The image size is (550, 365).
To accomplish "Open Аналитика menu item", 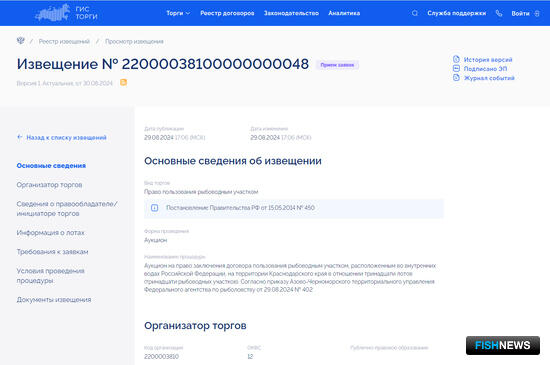I will [344, 13].
